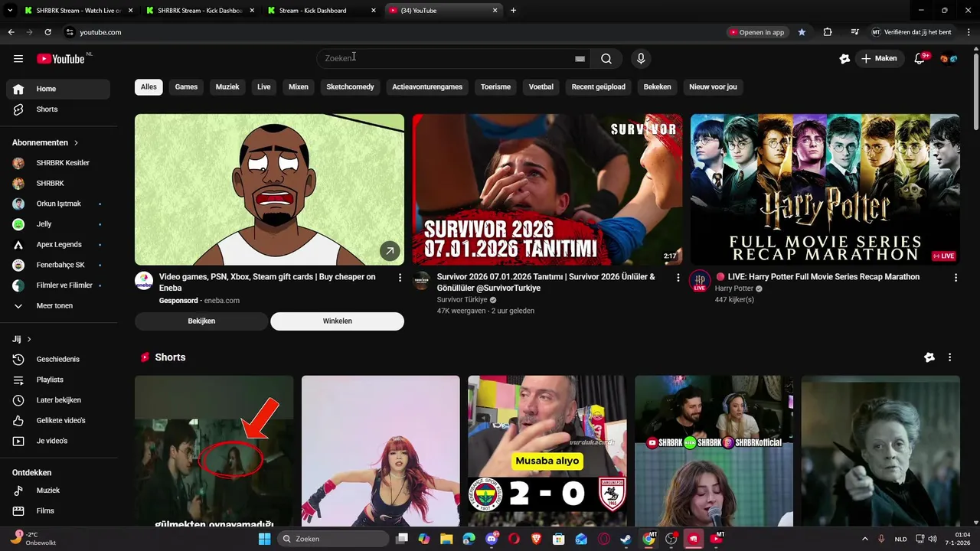980x551 pixels.
Task: Click the sparkle icon next to Maken
Action: 844,59
